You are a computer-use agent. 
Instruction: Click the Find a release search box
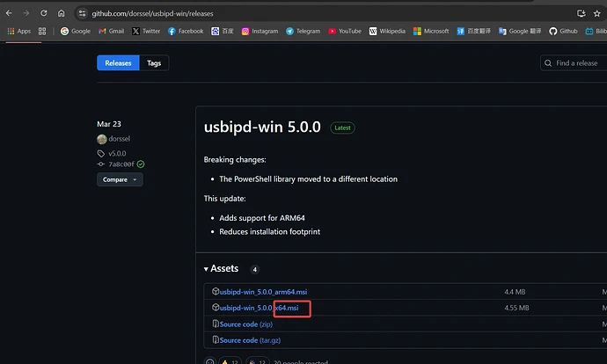tap(576, 63)
